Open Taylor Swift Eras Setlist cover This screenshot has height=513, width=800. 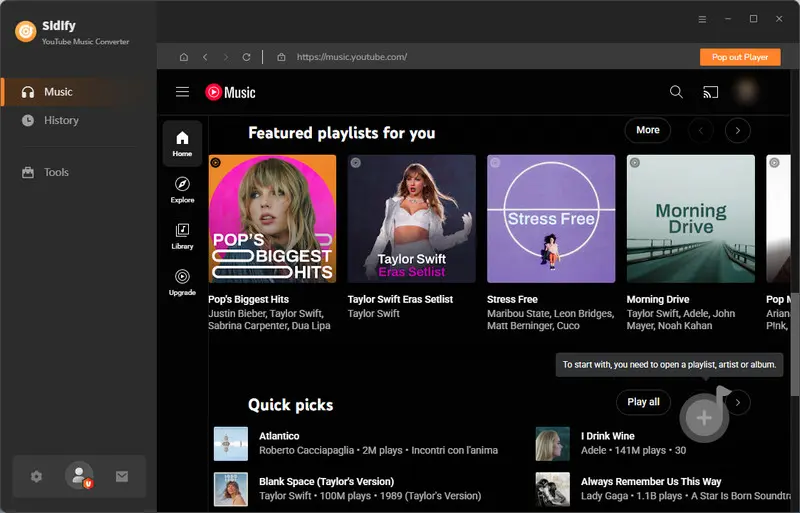pyautogui.click(x=412, y=219)
